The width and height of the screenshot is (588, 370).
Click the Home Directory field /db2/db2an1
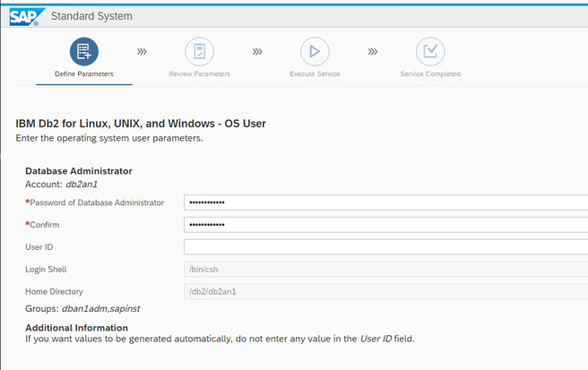385,291
